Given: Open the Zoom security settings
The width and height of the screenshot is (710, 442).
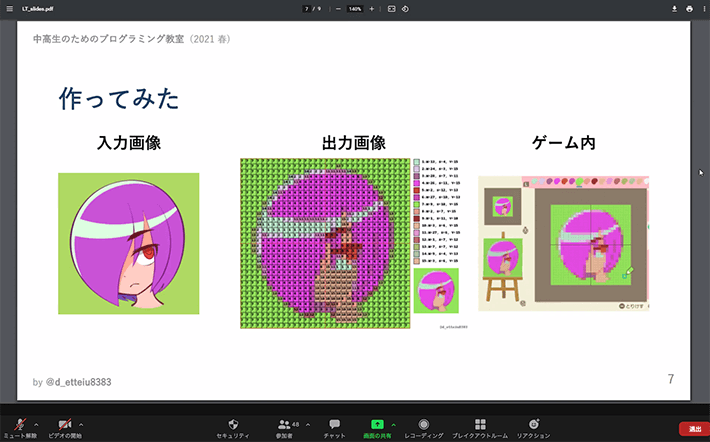Looking at the screenshot, I should [x=233, y=425].
